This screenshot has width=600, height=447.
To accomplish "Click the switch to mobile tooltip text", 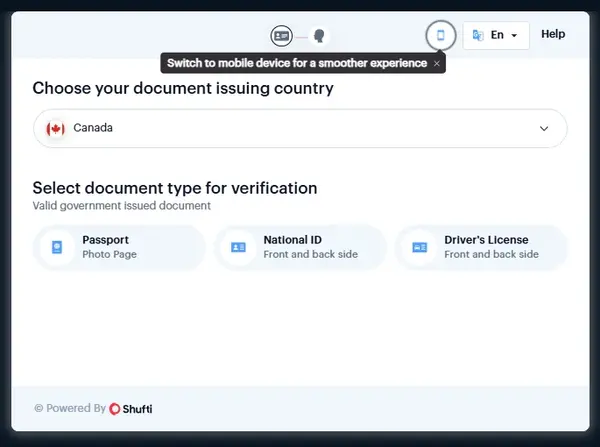I will 297,63.
